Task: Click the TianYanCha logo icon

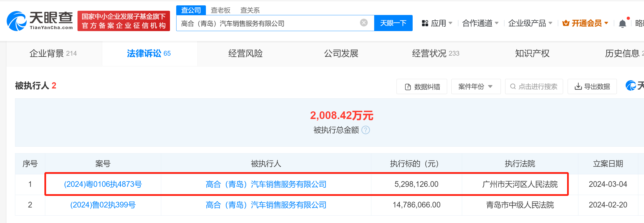Action: (x=17, y=21)
